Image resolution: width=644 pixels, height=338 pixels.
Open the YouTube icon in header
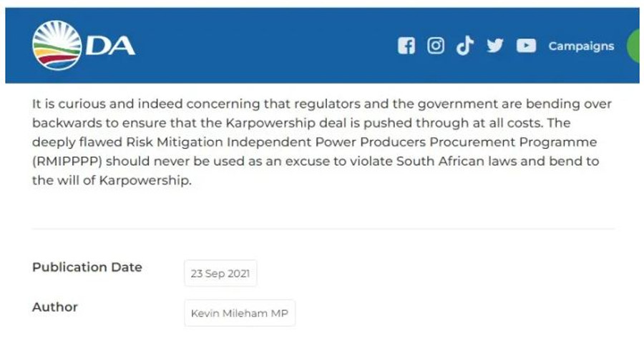pos(526,46)
